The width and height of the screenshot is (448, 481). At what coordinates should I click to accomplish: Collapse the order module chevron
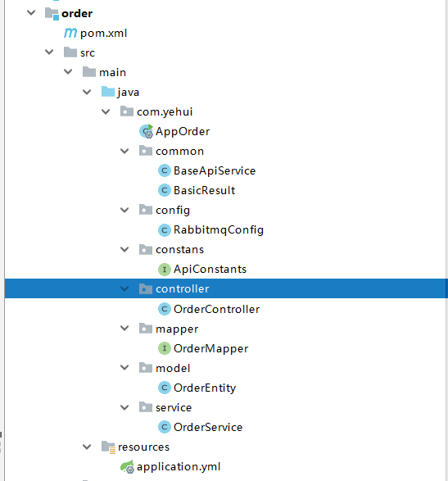[x=31, y=13]
